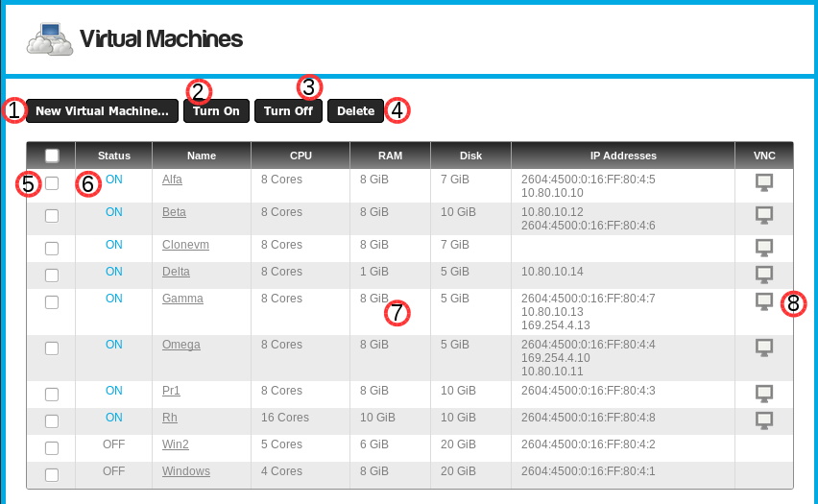Screen dimensions: 818x504
Task: Click the Virtual Machines cloud computer icon
Action: 50,39
